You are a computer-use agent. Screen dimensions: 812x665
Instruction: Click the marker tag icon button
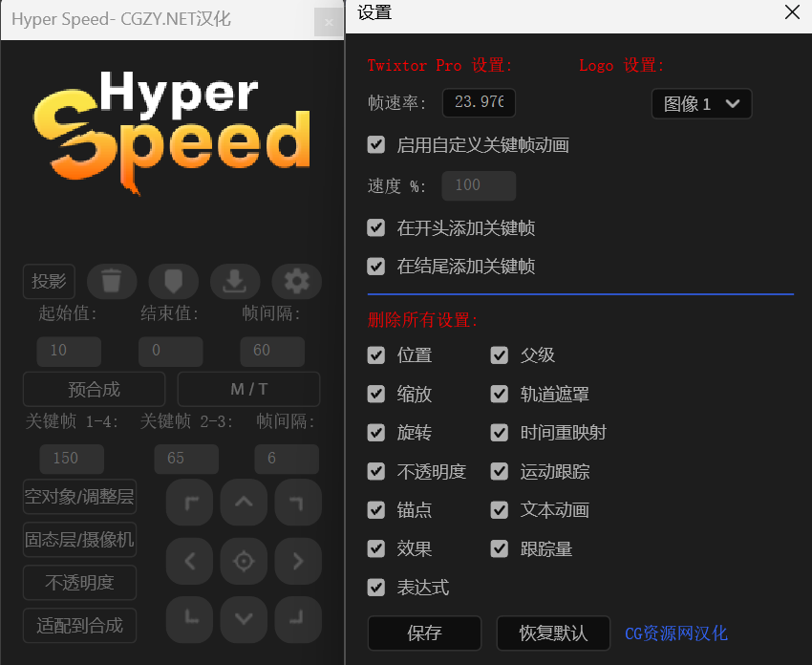click(x=174, y=281)
